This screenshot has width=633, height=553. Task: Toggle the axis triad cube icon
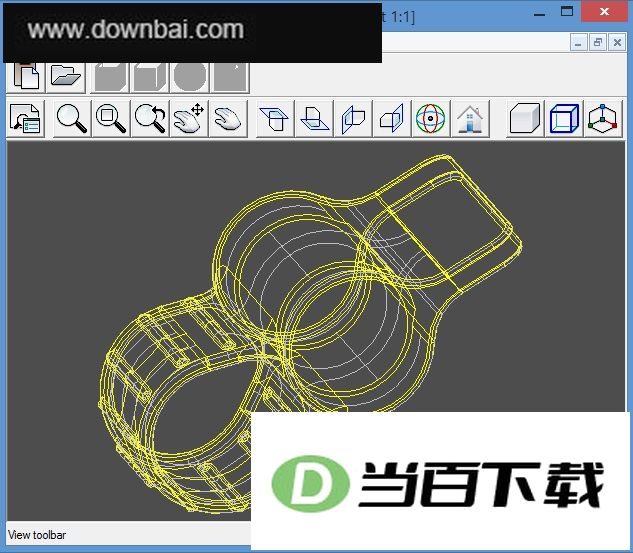pos(603,119)
